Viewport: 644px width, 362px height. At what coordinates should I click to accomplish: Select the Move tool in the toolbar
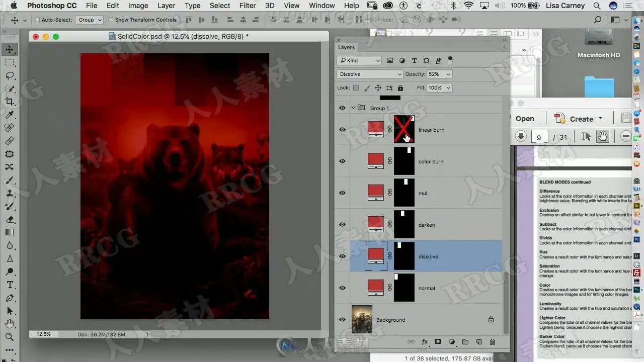point(10,49)
